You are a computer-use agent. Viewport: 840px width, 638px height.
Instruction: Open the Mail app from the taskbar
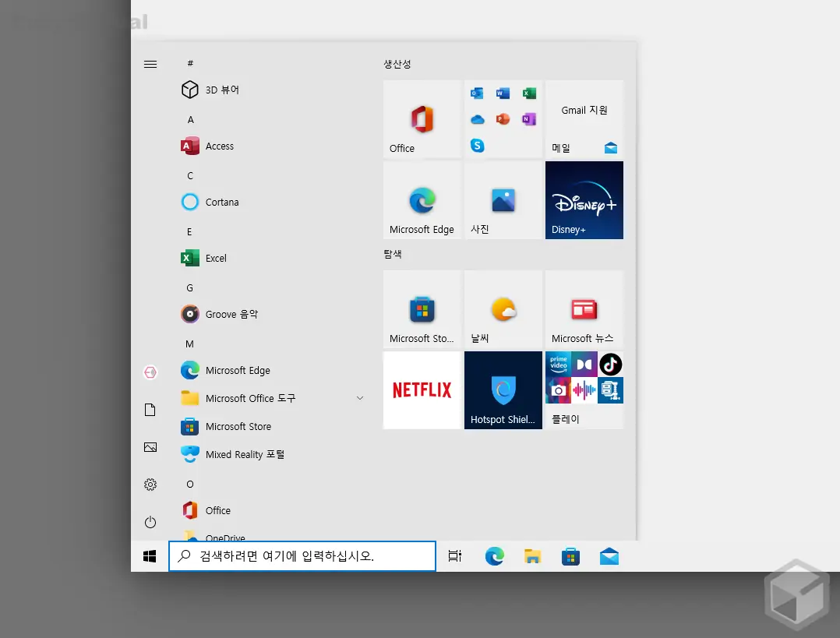609,556
